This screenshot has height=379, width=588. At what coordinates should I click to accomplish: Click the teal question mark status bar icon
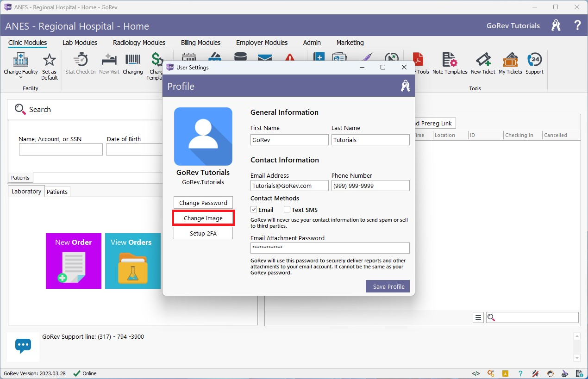(520, 373)
